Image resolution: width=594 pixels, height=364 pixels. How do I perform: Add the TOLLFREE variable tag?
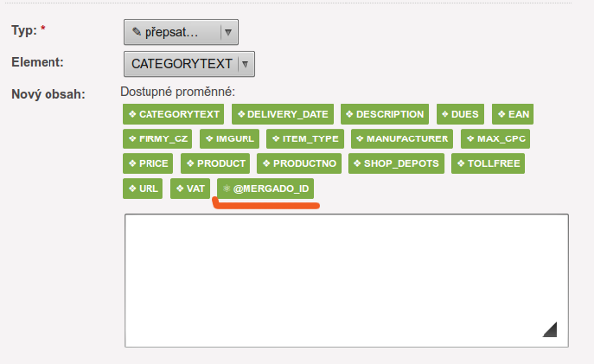(488, 164)
